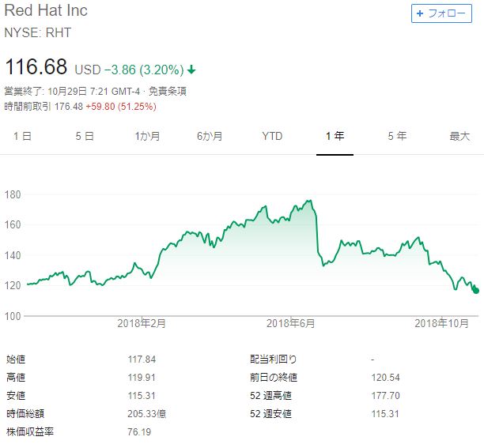Click the 高値 value 119.91
This screenshot has width=484, height=448.
coord(142,378)
